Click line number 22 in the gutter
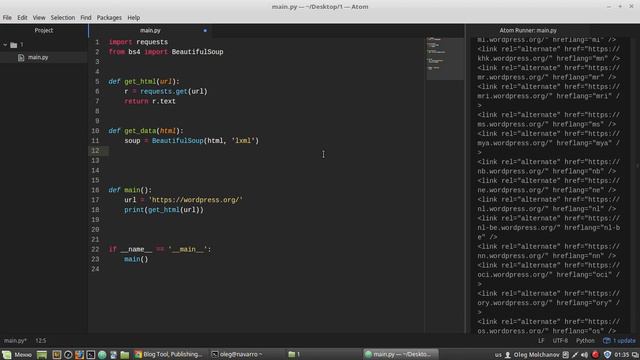 click(95, 249)
